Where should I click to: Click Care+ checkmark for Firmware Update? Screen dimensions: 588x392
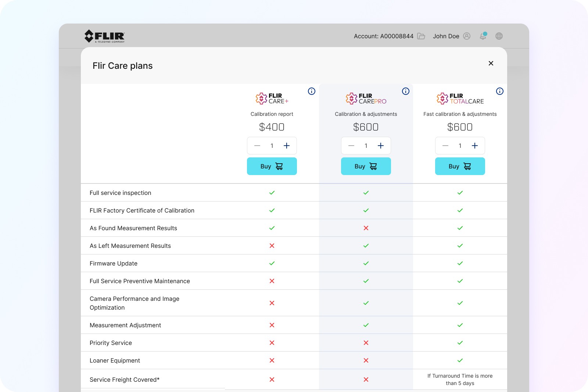(272, 263)
